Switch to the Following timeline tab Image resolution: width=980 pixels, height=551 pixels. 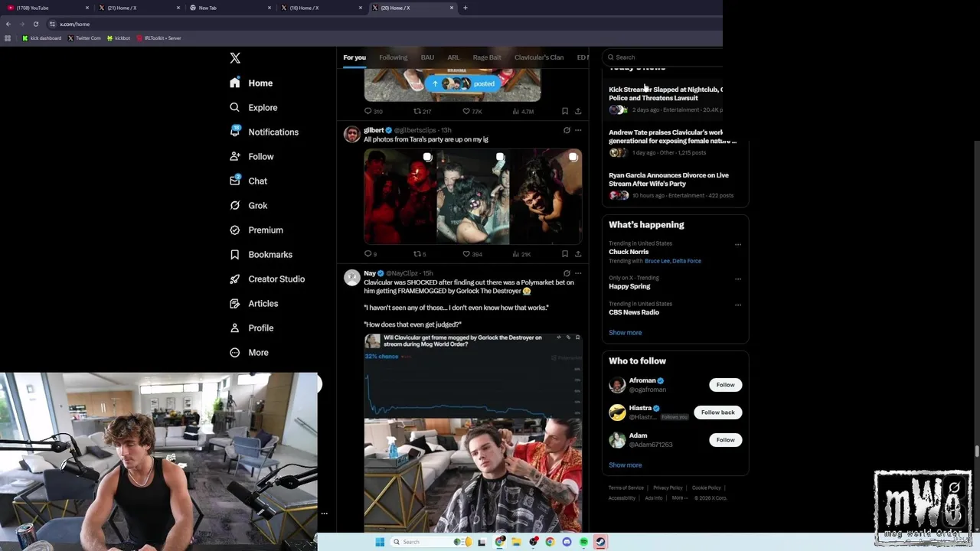(393, 57)
